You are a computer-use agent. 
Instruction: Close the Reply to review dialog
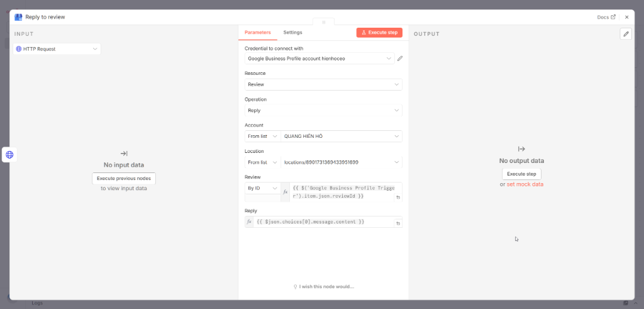pyautogui.click(x=627, y=17)
